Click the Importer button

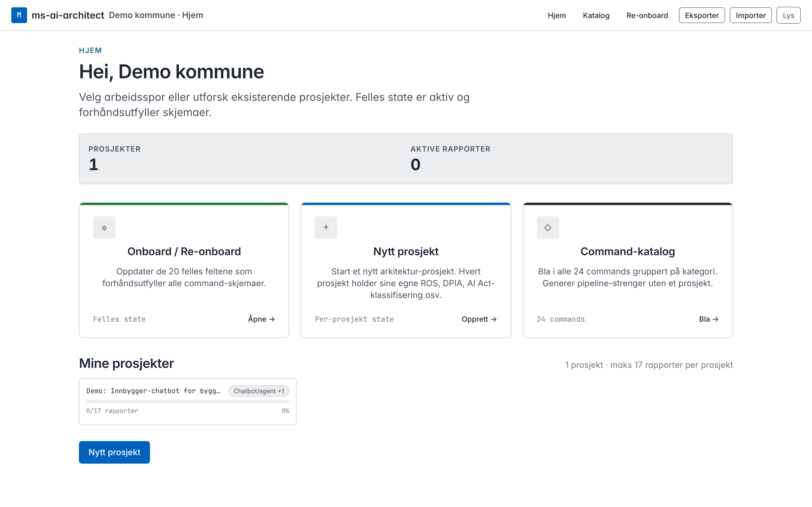point(750,15)
